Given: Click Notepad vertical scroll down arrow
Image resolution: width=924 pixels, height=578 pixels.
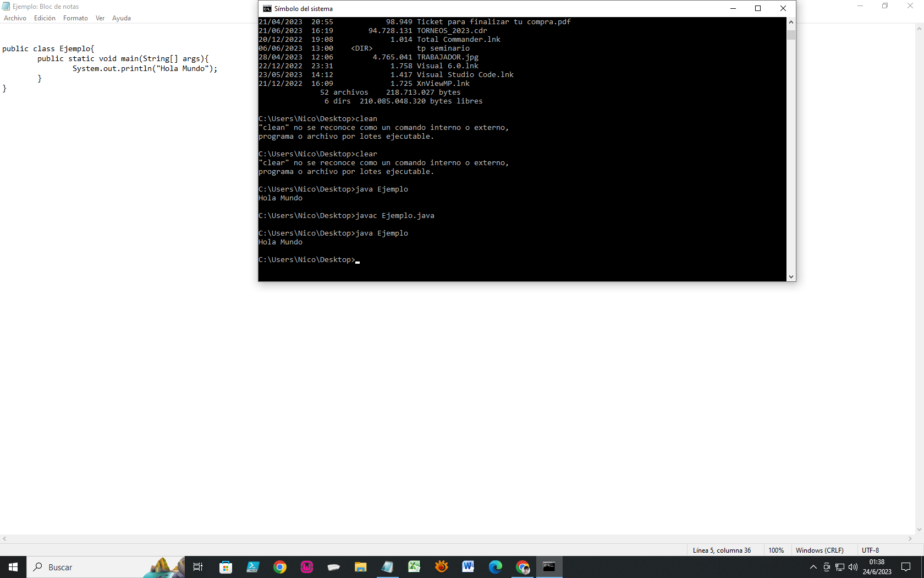Looking at the screenshot, I should click(x=919, y=530).
